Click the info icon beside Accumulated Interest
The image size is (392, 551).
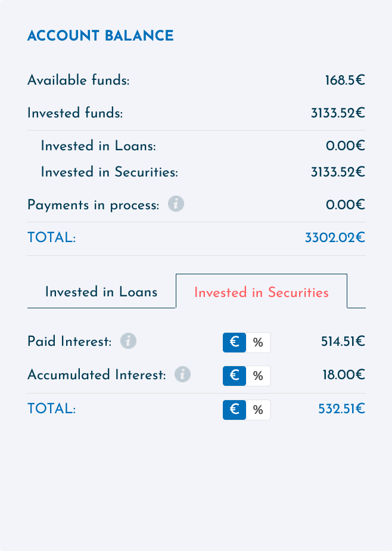[182, 374]
